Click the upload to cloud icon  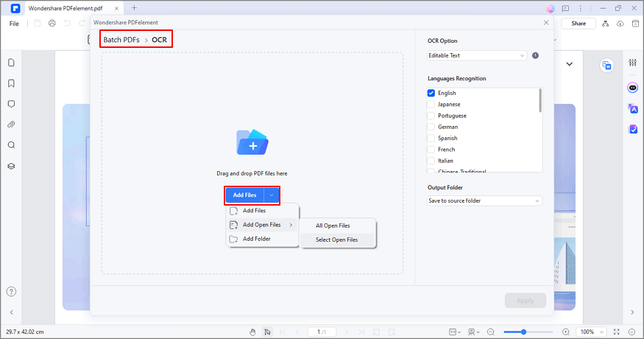620,24
